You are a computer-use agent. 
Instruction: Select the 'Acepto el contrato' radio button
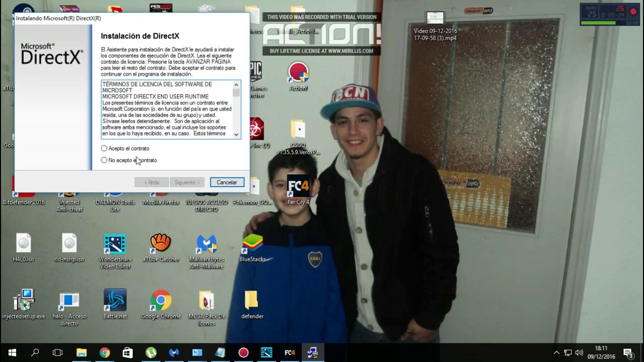tap(104, 148)
